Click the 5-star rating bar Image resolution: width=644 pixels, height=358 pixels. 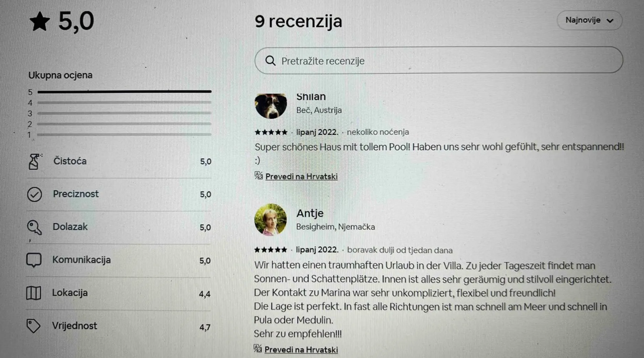point(124,92)
